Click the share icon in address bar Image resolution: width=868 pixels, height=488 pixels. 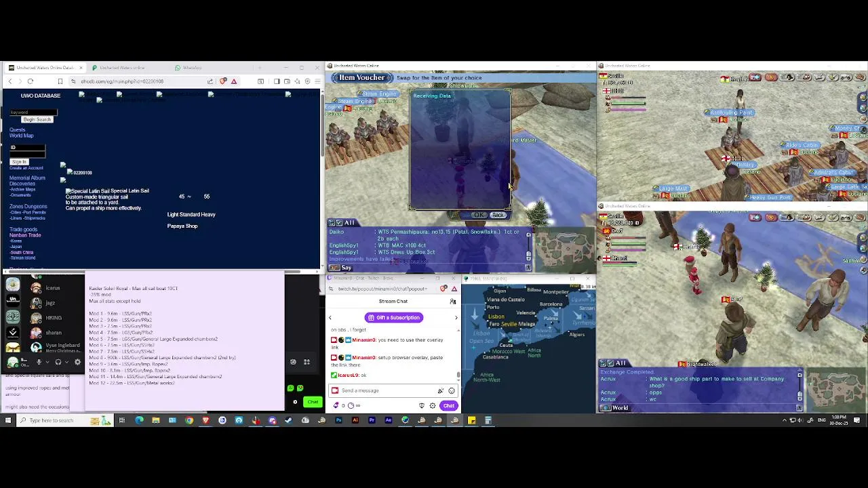coord(210,81)
